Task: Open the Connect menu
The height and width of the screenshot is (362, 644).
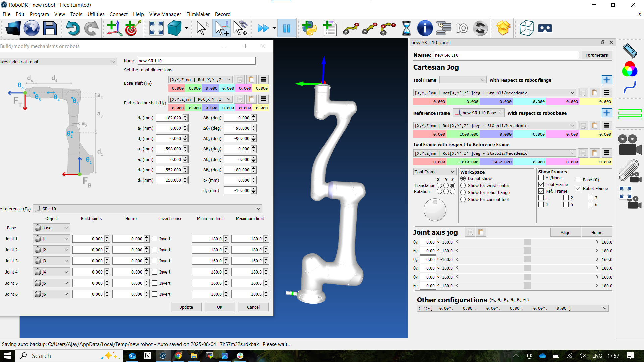Action: click(118, 14)
